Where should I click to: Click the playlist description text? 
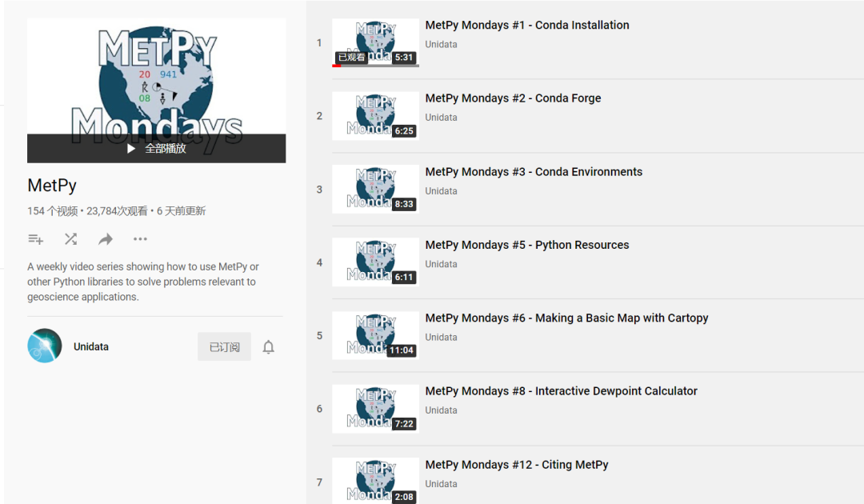click(142, 282)
